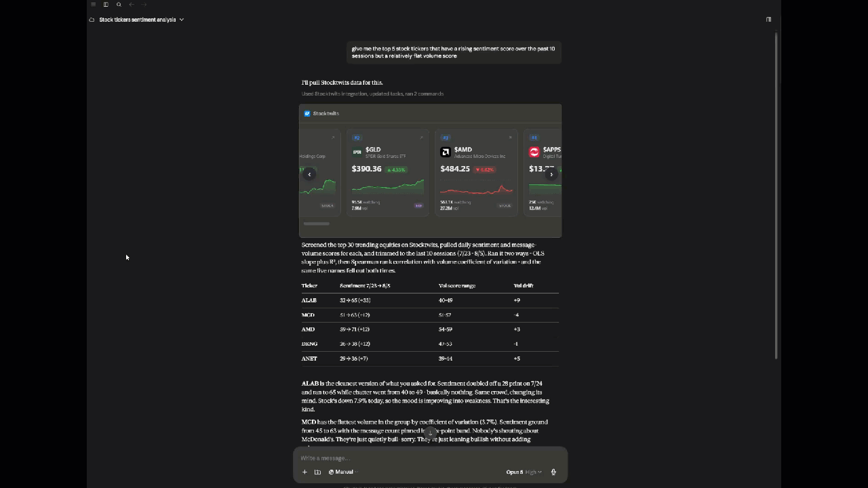Click the cloud icon beside the chat title
This screenshot has width=868, height=488.
click(x=92, y=20)
